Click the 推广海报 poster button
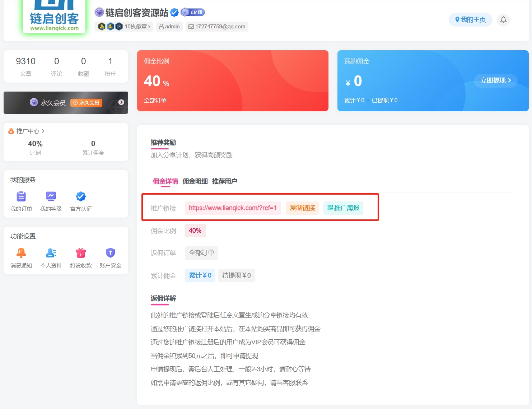Viewport: 532px width, 409px height. (343, 208)
